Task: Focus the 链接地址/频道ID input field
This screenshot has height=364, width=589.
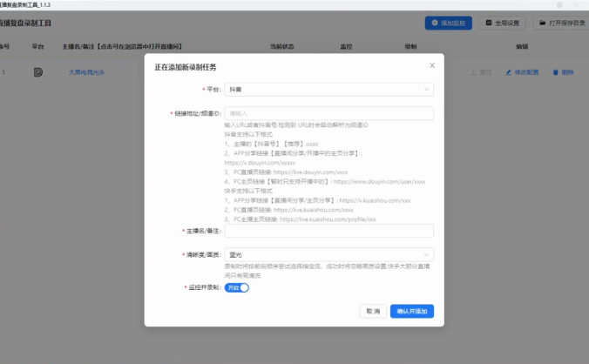Action: [x=329, y=113]
